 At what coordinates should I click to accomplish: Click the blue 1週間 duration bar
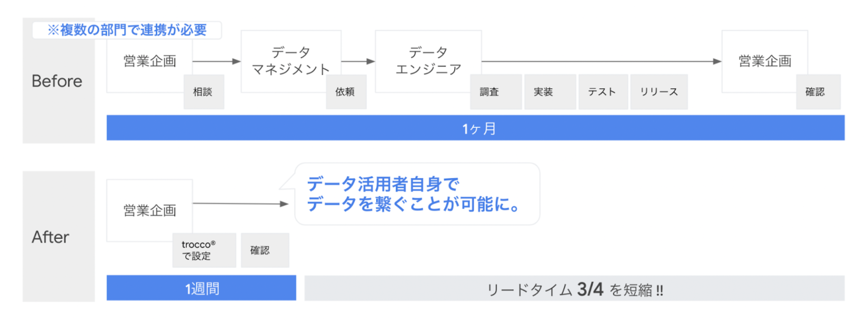pyautogui.click(x=201, y=288)
